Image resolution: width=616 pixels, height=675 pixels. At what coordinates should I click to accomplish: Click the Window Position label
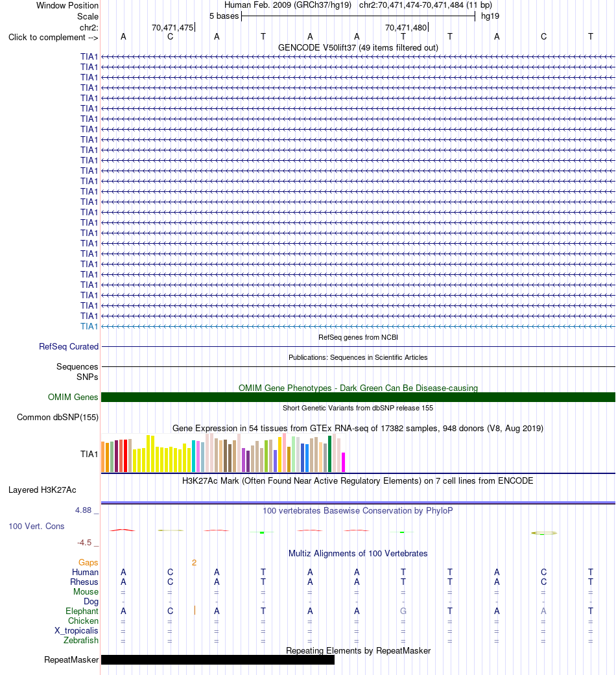coord(67,6)
